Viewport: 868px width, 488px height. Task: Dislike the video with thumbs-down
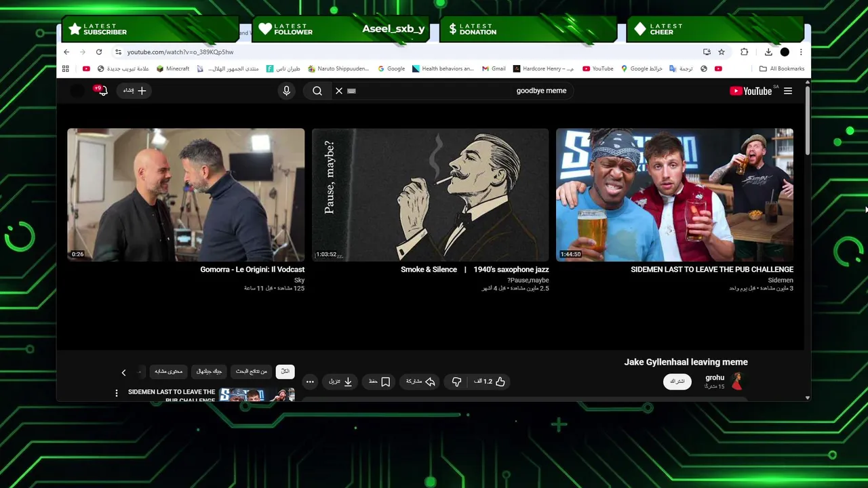tap(456, 382)
